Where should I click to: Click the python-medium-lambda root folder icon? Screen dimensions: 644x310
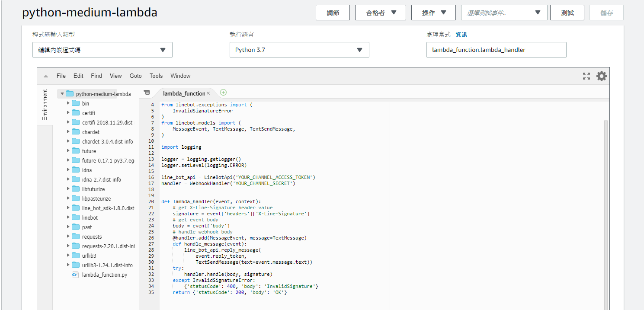(70, 94)
